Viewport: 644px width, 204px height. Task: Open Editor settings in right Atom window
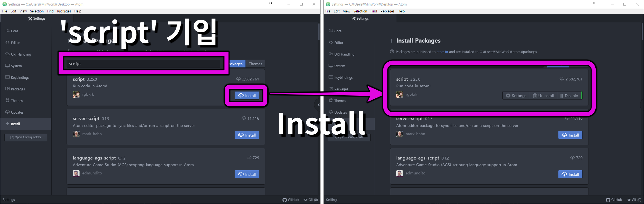pyautogui.click(x=336, y=43)
